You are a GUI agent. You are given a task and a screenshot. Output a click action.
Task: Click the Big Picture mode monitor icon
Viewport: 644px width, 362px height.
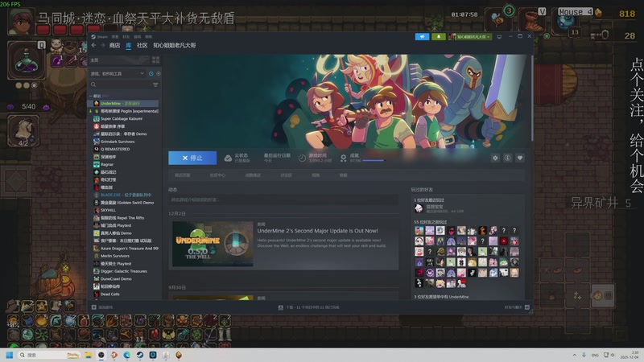(x=499, y=36)
